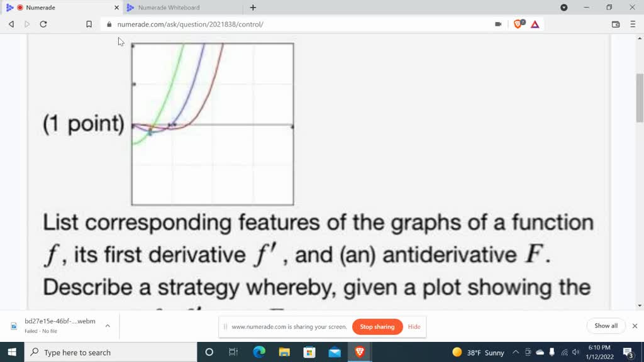Viewport: 644px width, 362px height.
Task: Adjust system volume from the speaker icon
Action: coord(575,352)
